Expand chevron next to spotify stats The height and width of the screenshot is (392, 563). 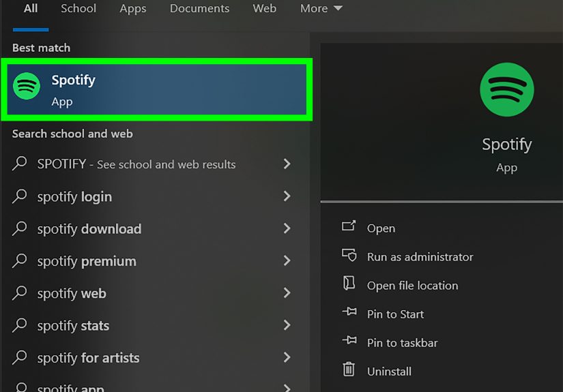(287, 325)
